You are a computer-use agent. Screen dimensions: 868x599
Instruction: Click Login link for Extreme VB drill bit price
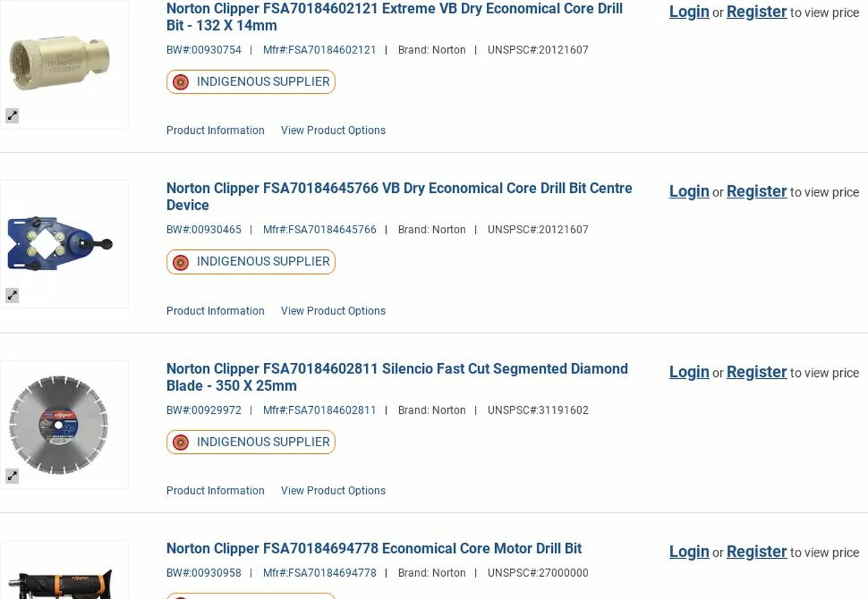[x=689, y=12]
